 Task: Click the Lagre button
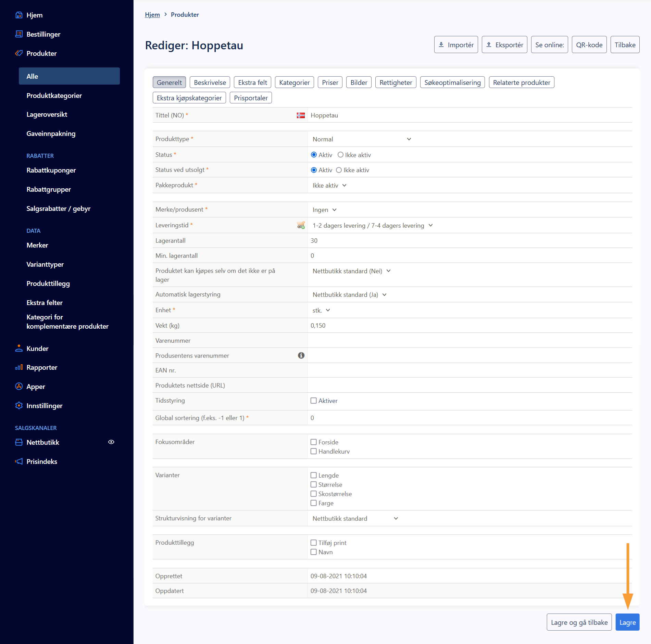pos(627,622)
